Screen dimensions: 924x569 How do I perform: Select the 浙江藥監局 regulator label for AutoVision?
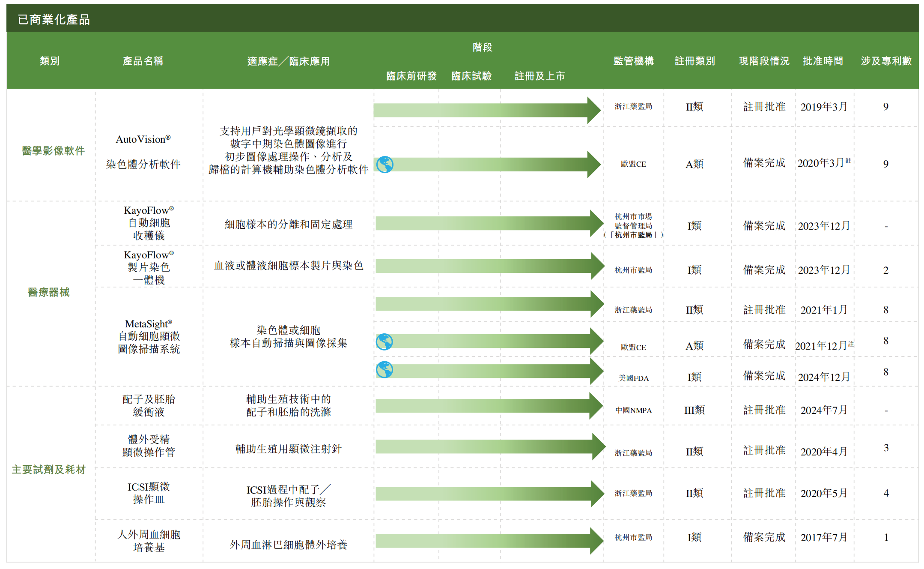[x=633, y=107]
